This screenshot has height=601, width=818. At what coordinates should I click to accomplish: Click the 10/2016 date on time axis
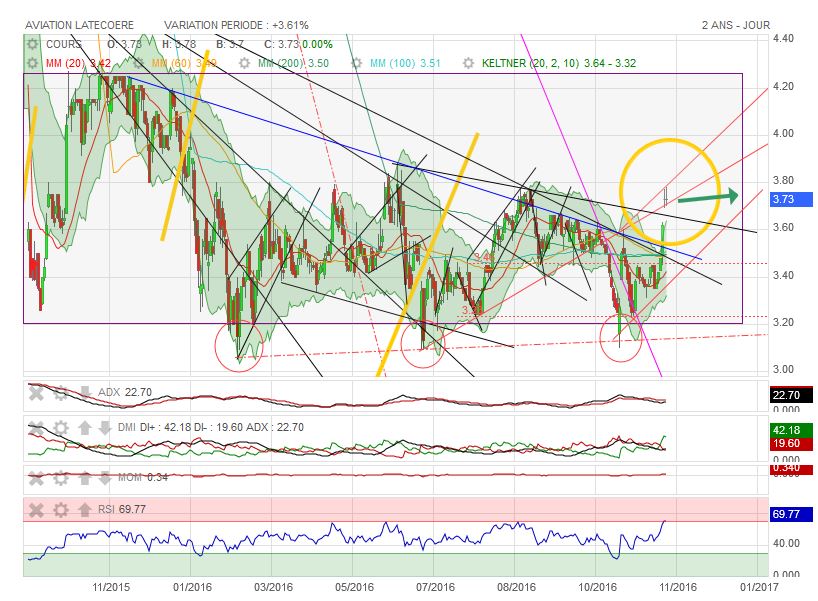tap(597, 587)
